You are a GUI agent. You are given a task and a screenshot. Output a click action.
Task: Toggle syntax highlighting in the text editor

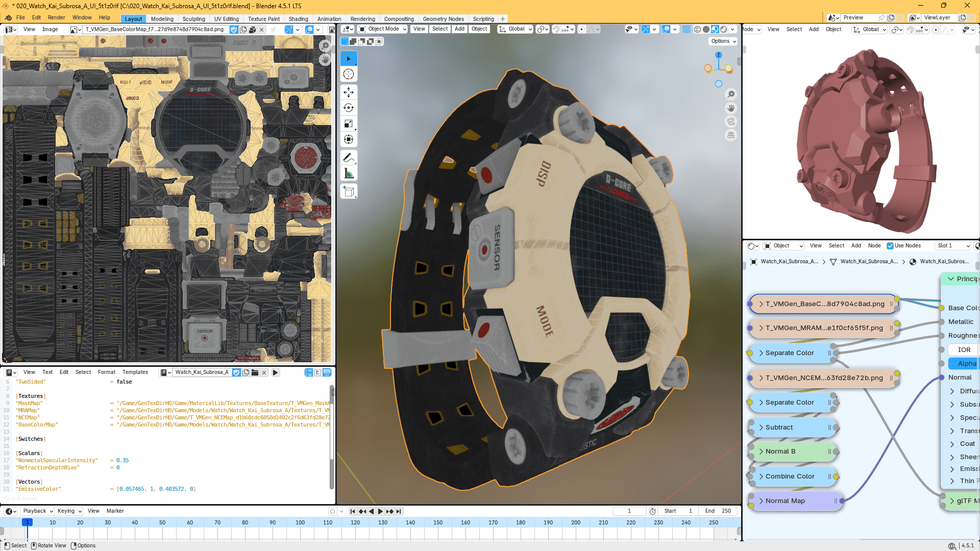click(x=327, y=372)
